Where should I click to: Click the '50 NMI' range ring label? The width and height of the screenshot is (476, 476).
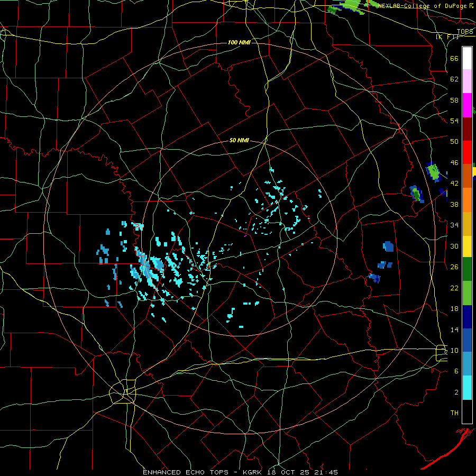(239, 140)
